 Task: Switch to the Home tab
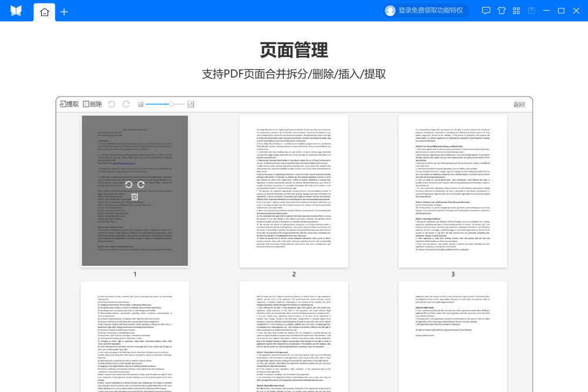click(x=44, y=11)
